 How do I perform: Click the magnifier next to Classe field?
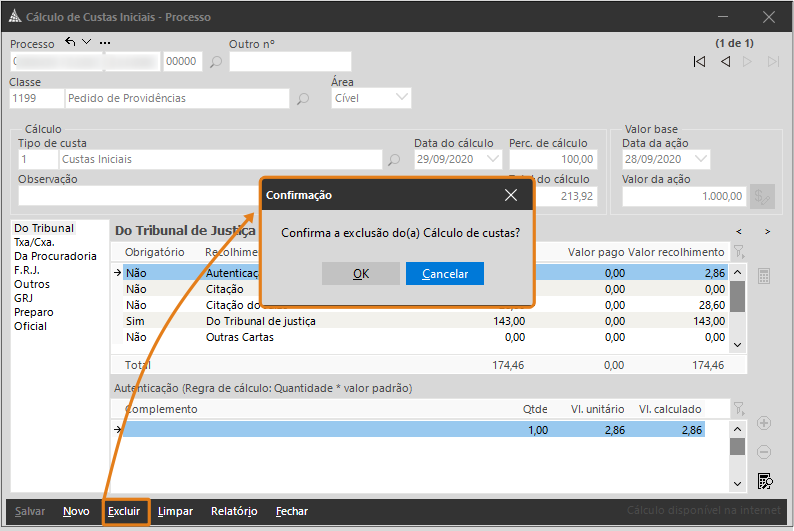303,99
